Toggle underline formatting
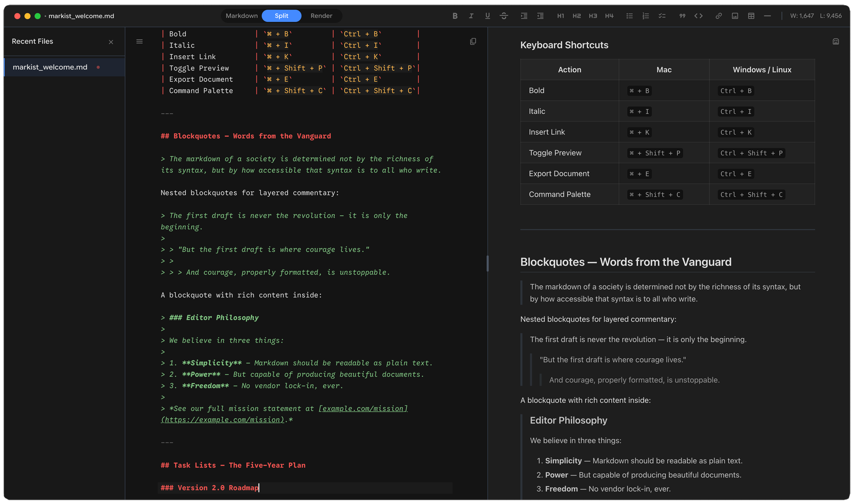The width and height of the screenshot is (855, 504). [487, 16]
